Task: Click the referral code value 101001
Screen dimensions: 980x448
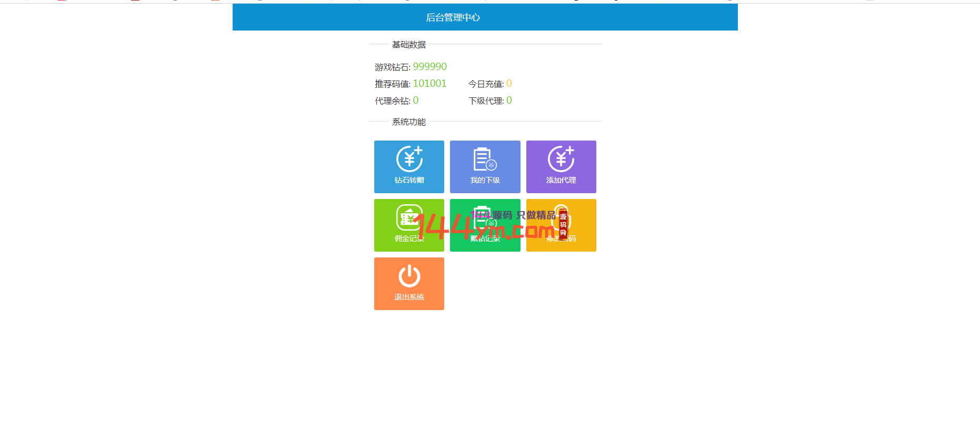Action: [x=429, y=84]
